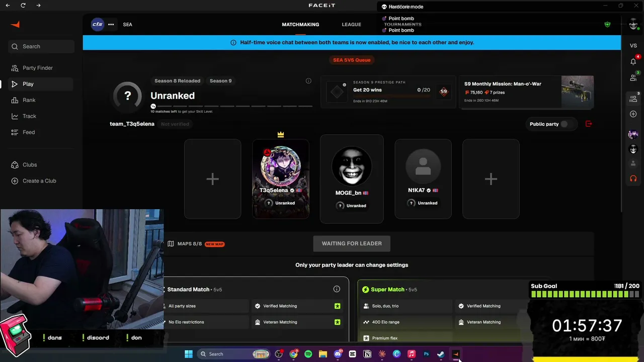Click the plus circle in right sidebar
644x362 pixels.
633,114
